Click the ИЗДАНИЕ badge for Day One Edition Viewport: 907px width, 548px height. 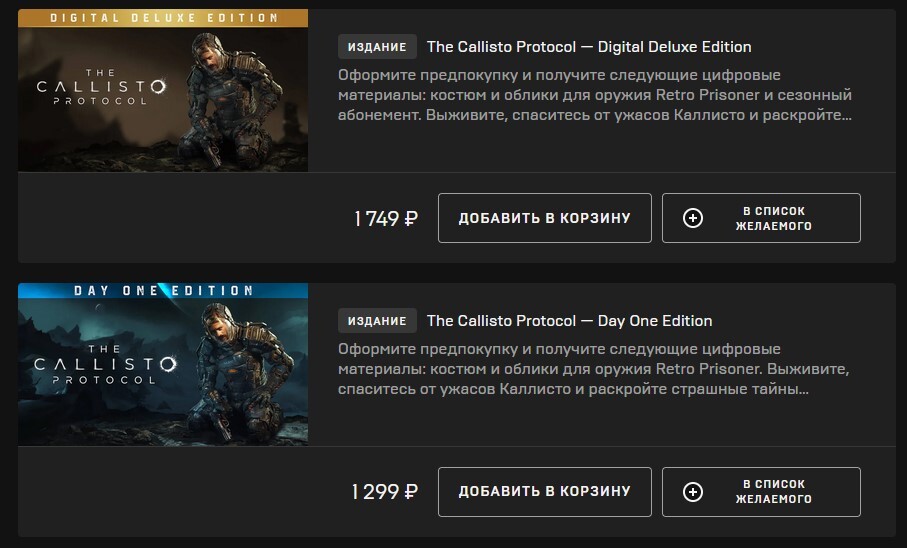pos(377,321)
